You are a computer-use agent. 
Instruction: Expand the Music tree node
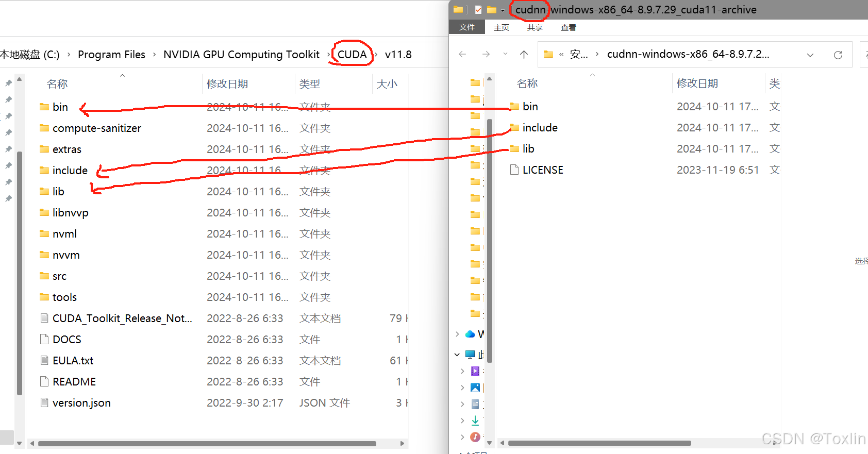[462, 437]
